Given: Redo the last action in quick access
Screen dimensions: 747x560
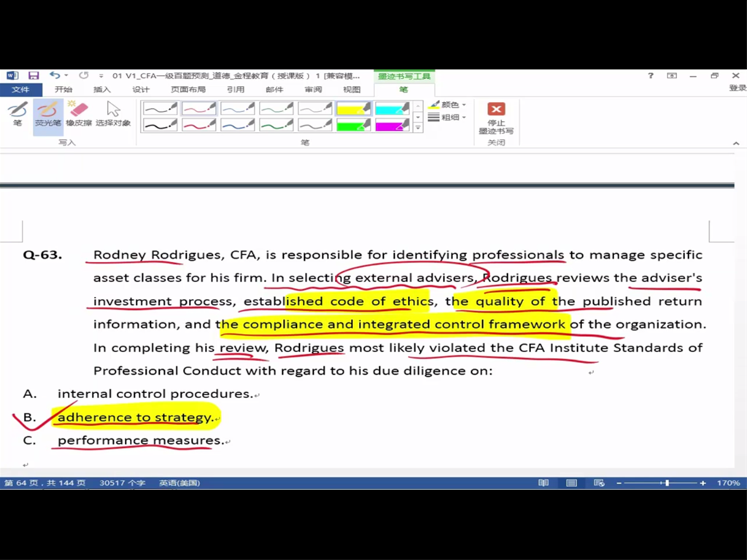Looking at the screenshot, I should click(84, 75).
